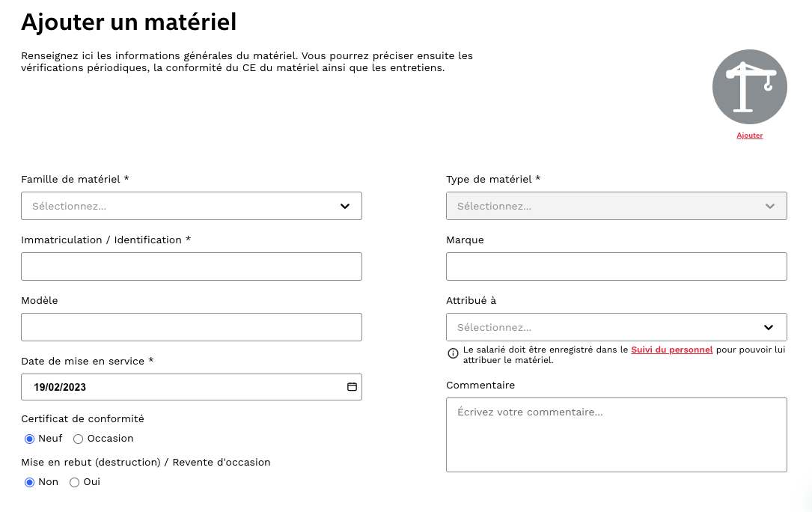This screenshot has width=812, height=512.
Task: Select Non for mise en rebut
Action: pos(30,483)
